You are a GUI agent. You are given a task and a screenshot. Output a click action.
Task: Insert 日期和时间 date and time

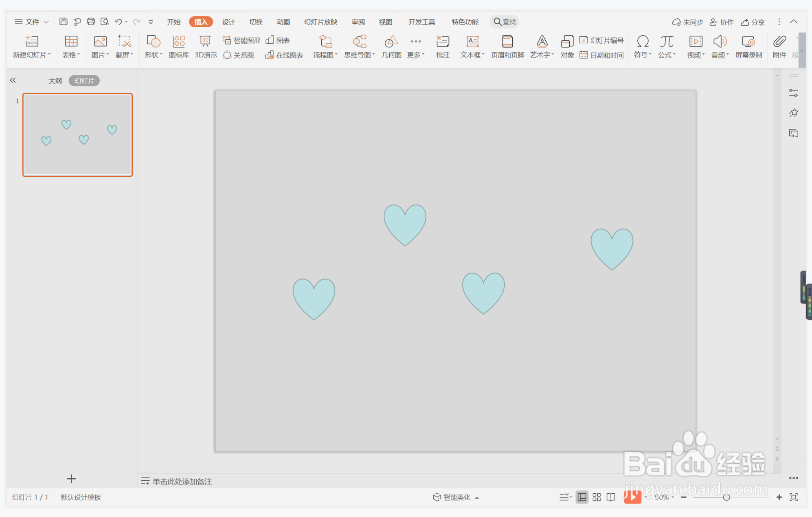pos(601,55)
